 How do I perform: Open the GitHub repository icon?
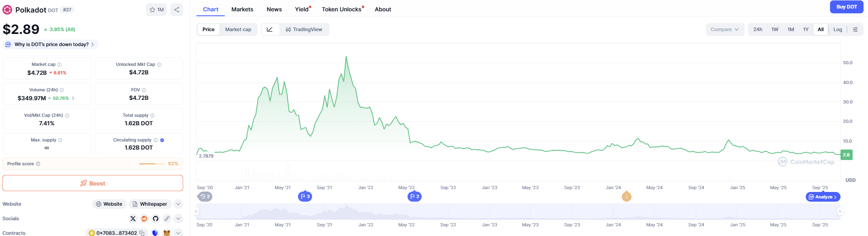156,219
